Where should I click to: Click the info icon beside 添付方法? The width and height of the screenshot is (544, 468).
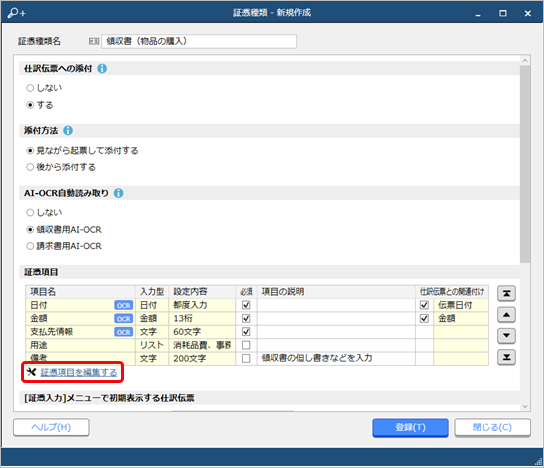click(x=68, y=130)
